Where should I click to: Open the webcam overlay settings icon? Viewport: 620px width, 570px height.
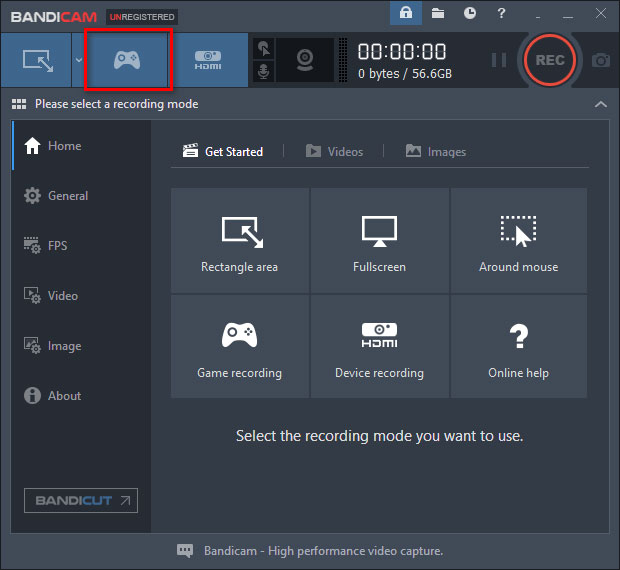[305, 60]
